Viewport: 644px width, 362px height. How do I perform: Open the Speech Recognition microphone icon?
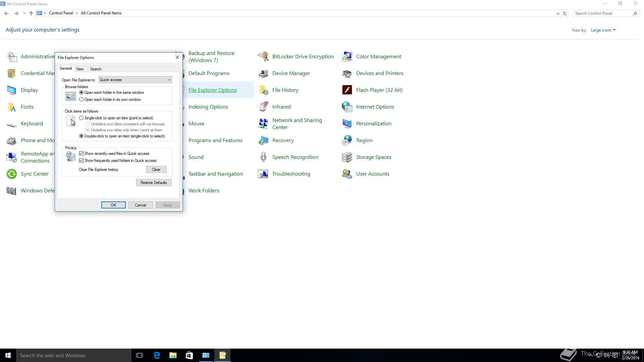tap(263, 157)
